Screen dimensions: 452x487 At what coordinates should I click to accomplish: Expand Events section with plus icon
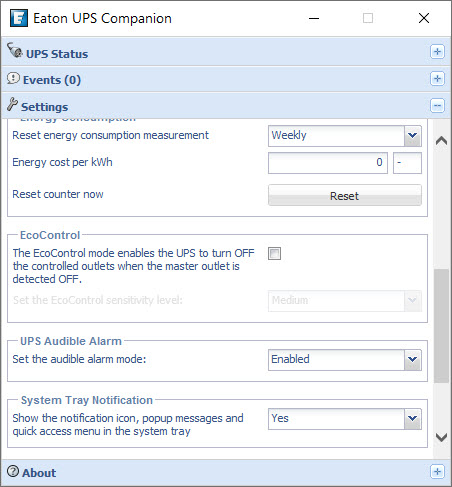click(x=437, y=79)
